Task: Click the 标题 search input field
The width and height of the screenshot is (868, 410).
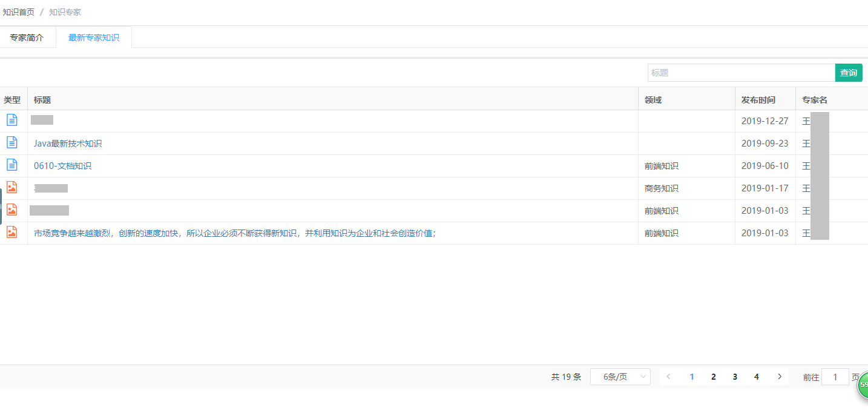Action: [740, 73]
